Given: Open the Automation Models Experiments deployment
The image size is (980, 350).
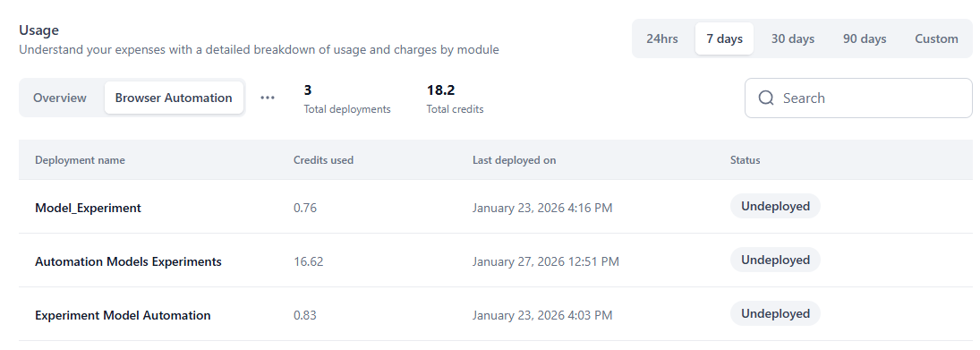Looking at the screenshot, I should pyautogui.click(x=128, y=262).
